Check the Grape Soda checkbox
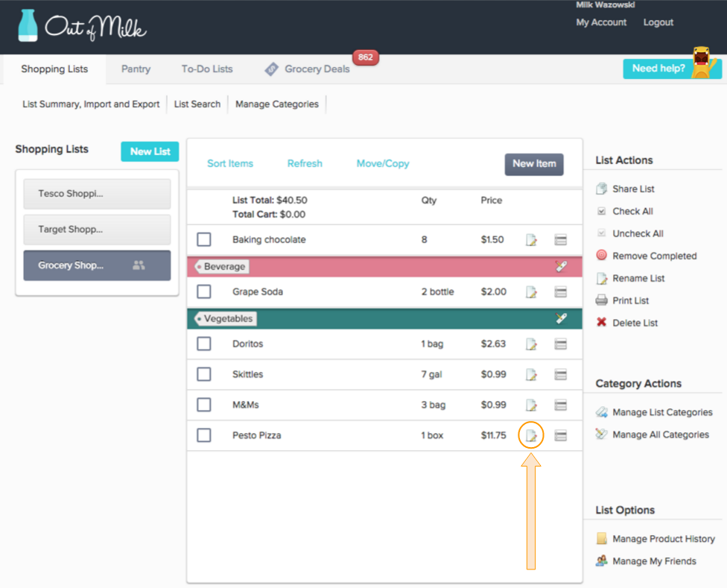The height and width of the screenshot is (588, 727). 204,291
